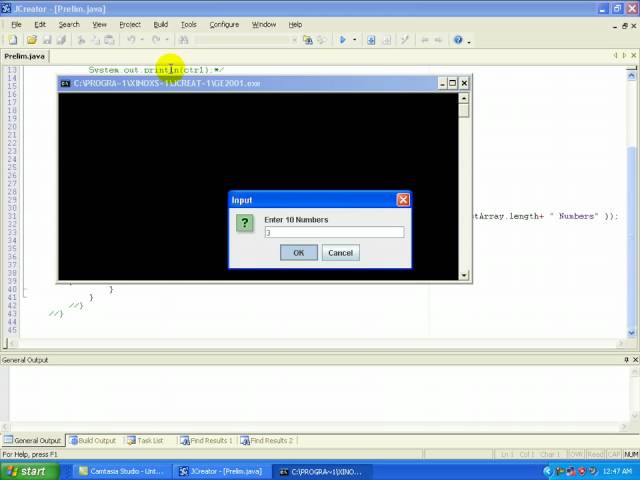640x480 pixels.
Task: Click the NUM indicator in status bar
Action: coord(631,454)
